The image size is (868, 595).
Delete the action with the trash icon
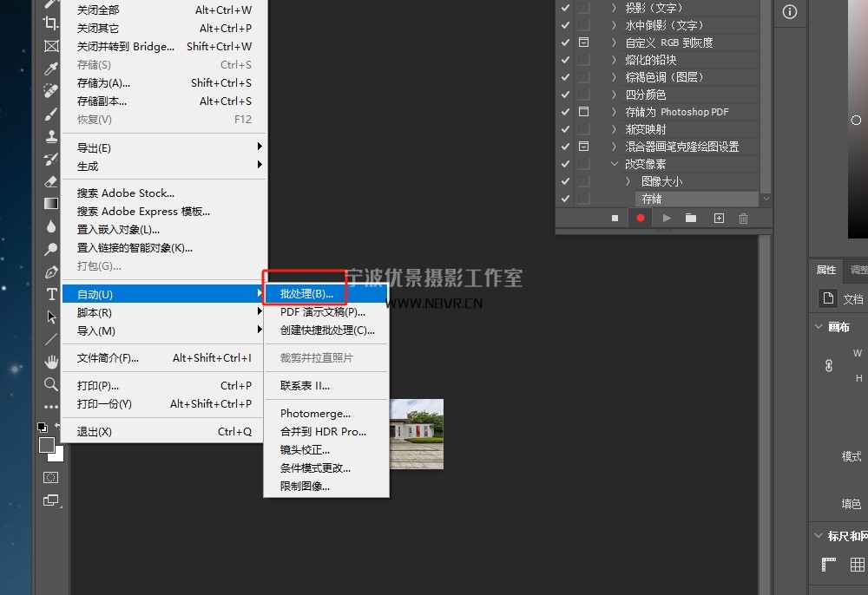coord(743,219)
